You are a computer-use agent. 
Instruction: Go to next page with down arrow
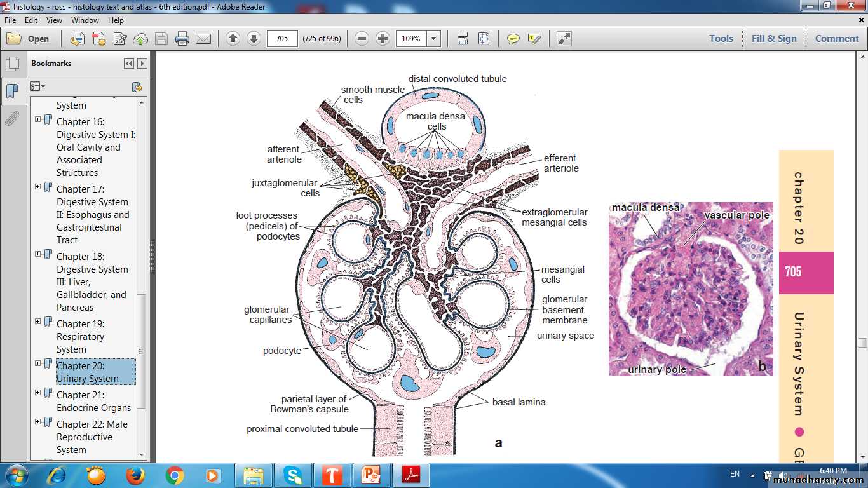tap(254, 39)
